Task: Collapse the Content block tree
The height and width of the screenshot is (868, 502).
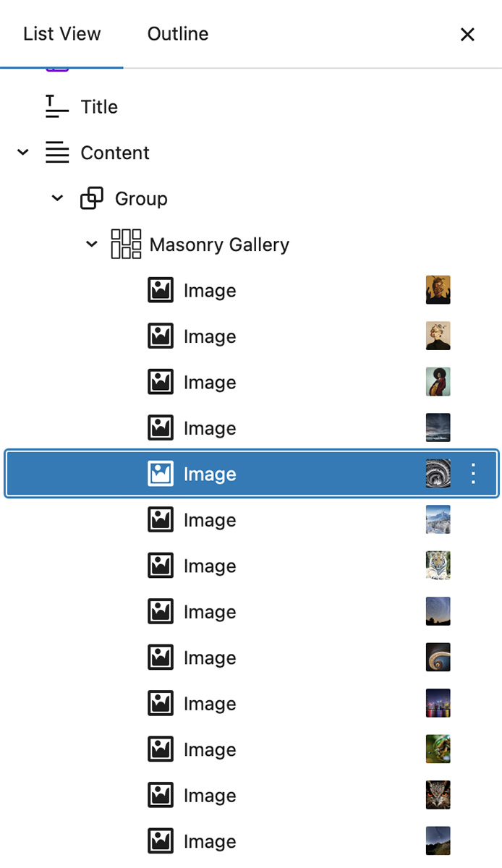Action: pos(22,153)
